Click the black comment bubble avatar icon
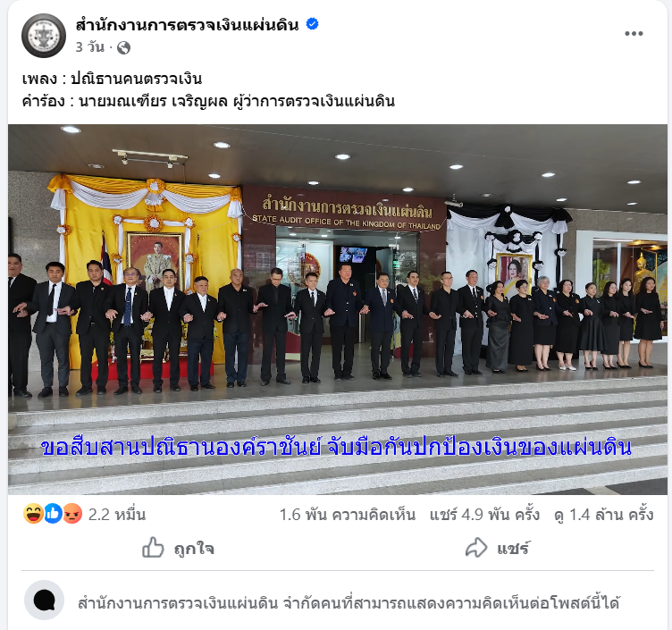The image size is (672, 630). click(44, 600)
